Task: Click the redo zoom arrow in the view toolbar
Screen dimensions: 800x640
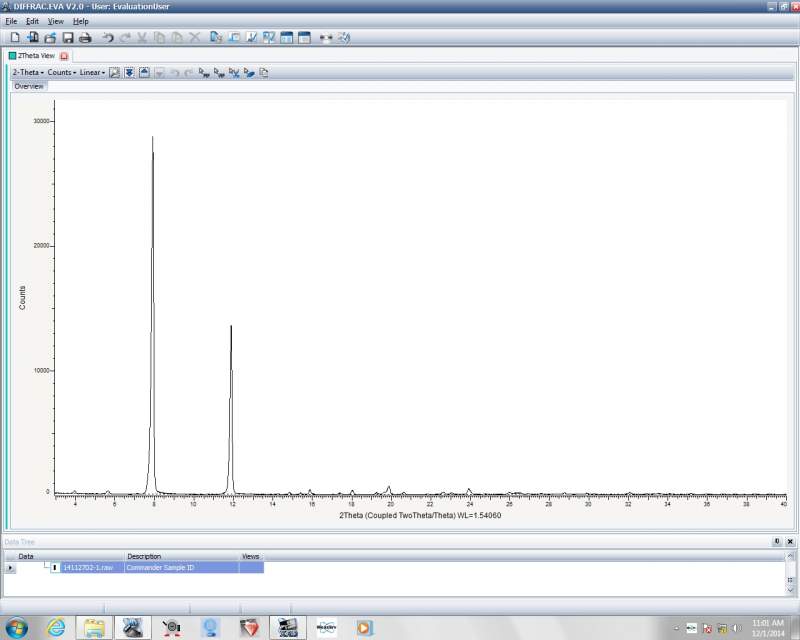Action: click(189, 72)
